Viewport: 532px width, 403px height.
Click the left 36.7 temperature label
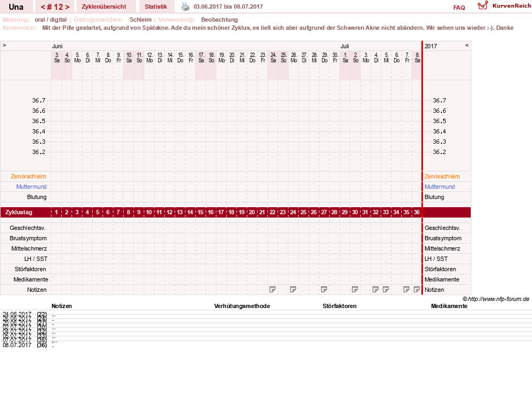(39, 100)
